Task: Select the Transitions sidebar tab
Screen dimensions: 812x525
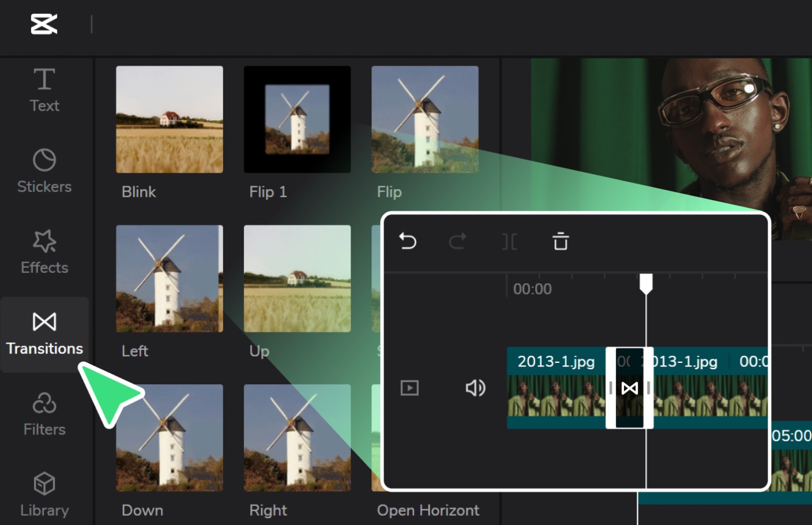Action: [44, 333]
